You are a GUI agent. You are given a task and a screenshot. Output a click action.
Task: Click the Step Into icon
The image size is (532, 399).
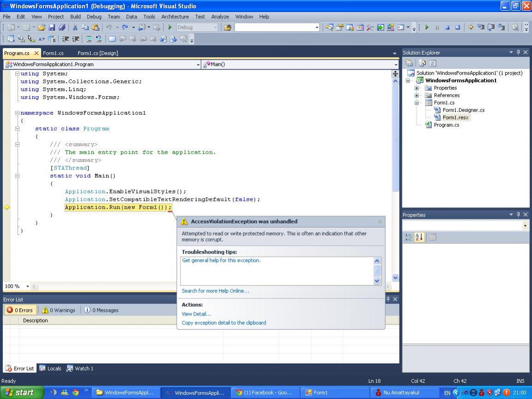(481, 28)
